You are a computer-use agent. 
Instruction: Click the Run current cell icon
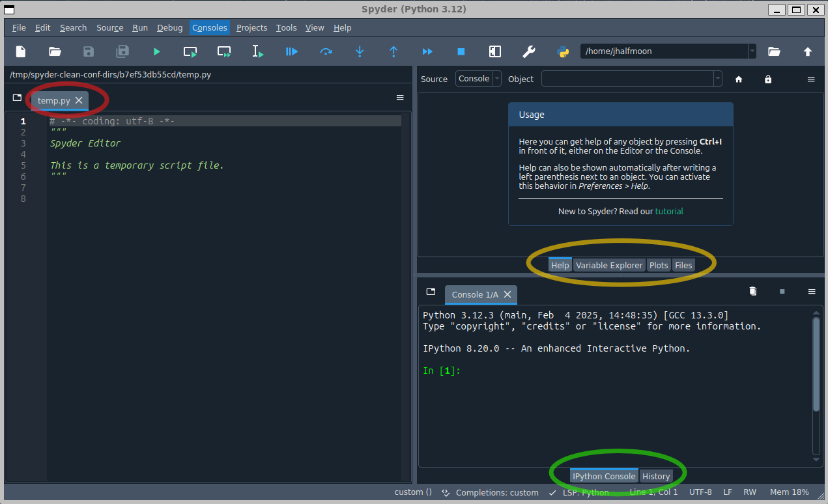pyautogui.click(x=190, y=51)
